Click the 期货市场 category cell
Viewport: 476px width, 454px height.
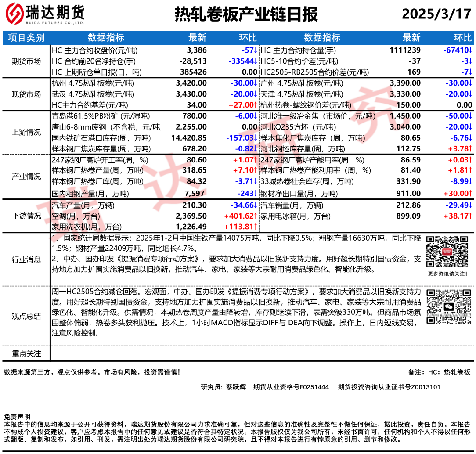coord(26,61)
